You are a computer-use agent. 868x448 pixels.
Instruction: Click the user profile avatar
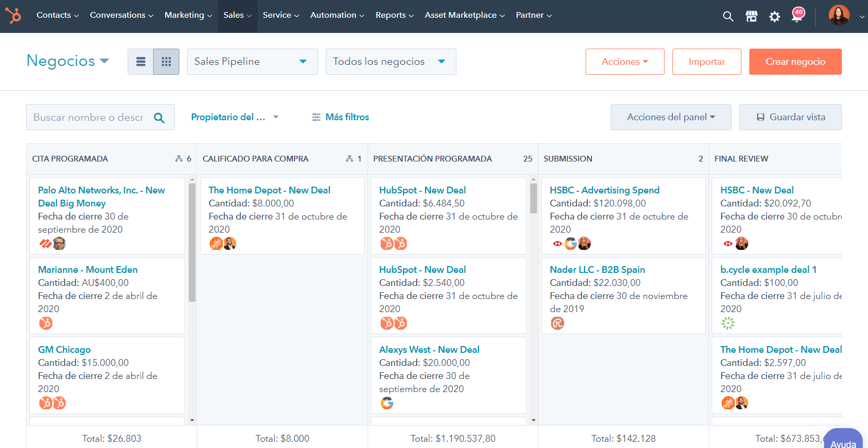click(839, 16)
